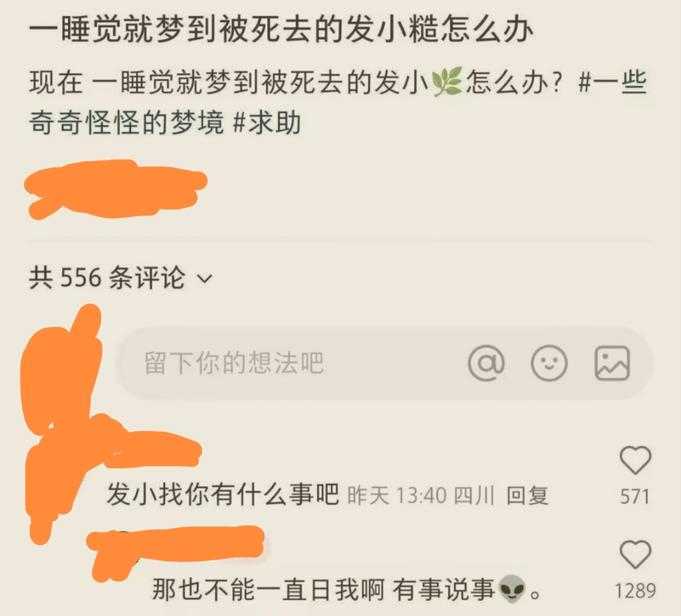Tap the 1289 like count number
The image size is (681, 616).
click(x=635, y=591)
